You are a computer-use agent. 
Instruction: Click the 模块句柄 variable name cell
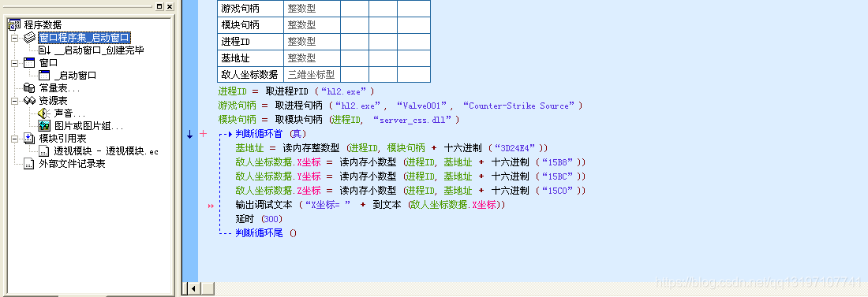(251, 25)
